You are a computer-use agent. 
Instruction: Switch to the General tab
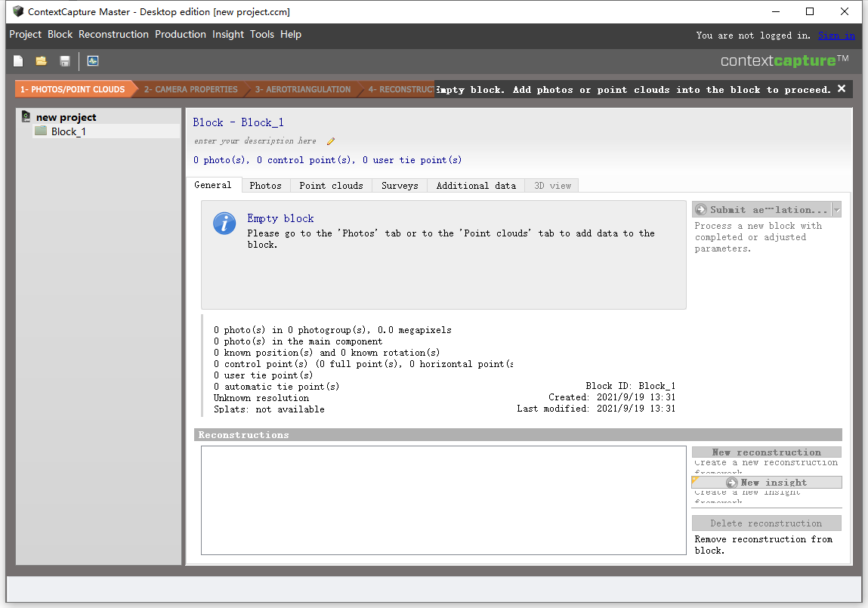click(x=213, y=185)
